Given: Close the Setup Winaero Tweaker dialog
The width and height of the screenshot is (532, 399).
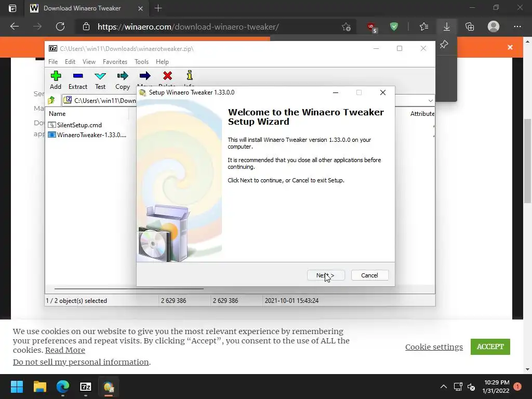Looking at the screenshot, I should 383,92.
